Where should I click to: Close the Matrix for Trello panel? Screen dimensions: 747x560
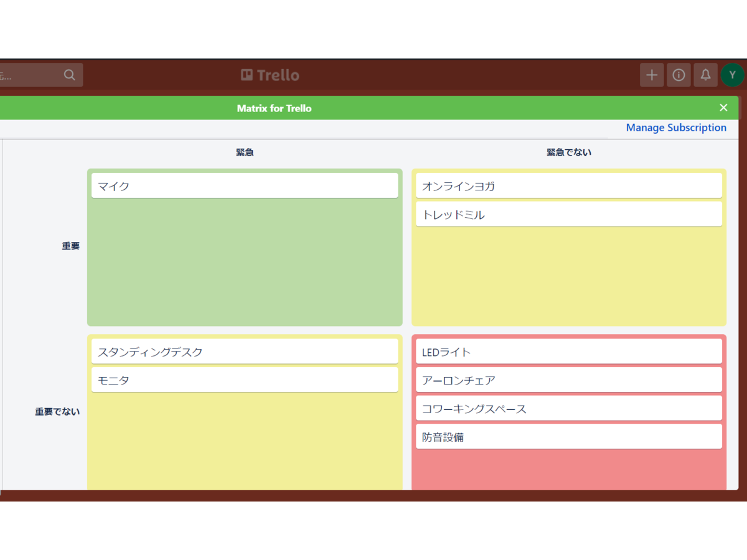[723, 108]
